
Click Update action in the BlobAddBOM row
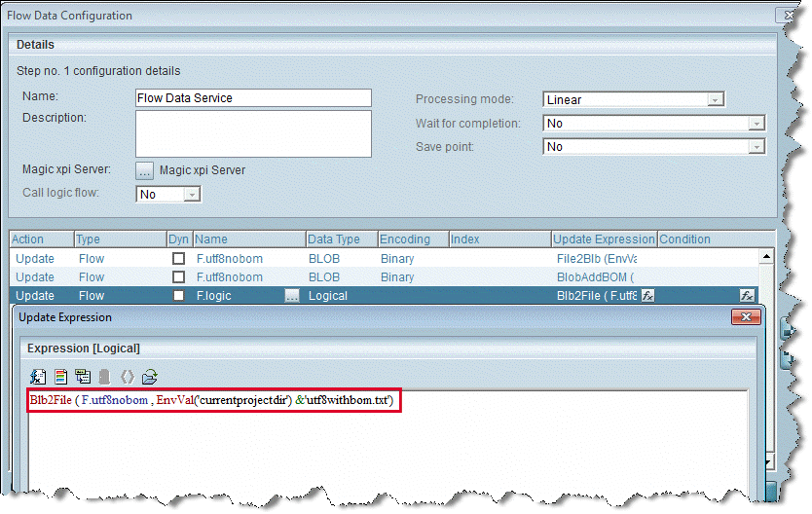[35, 276]
